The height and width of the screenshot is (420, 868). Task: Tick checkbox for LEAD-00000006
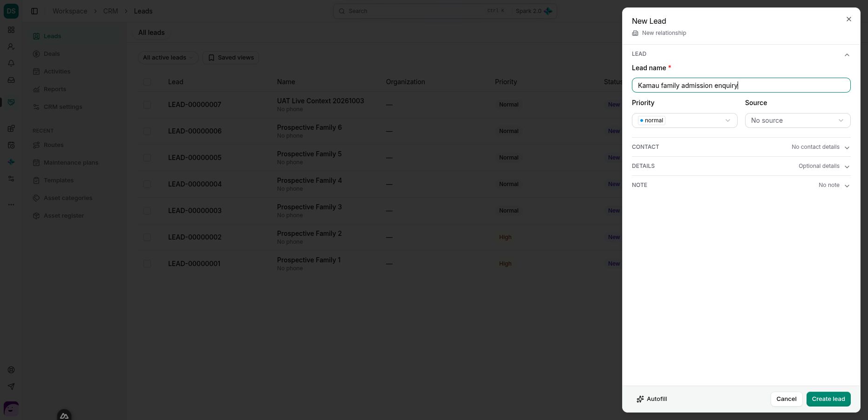point(147,131)
